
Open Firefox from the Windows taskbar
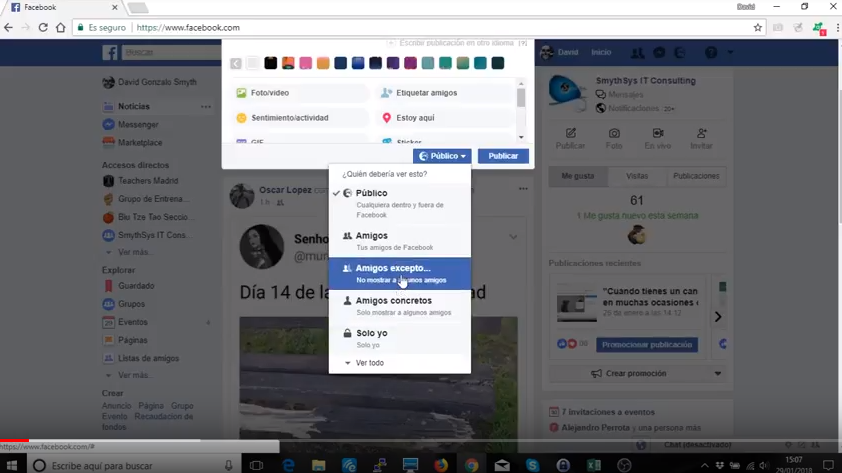(x=440, y=465)
